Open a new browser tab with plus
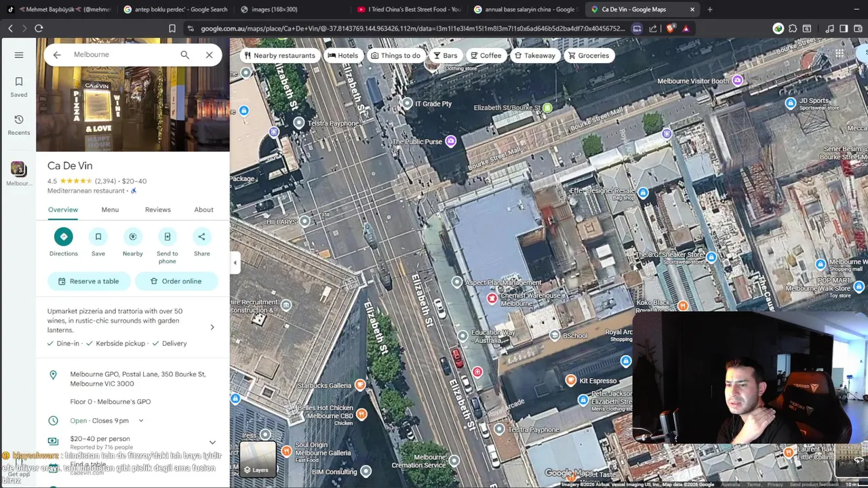 [709, 9]
